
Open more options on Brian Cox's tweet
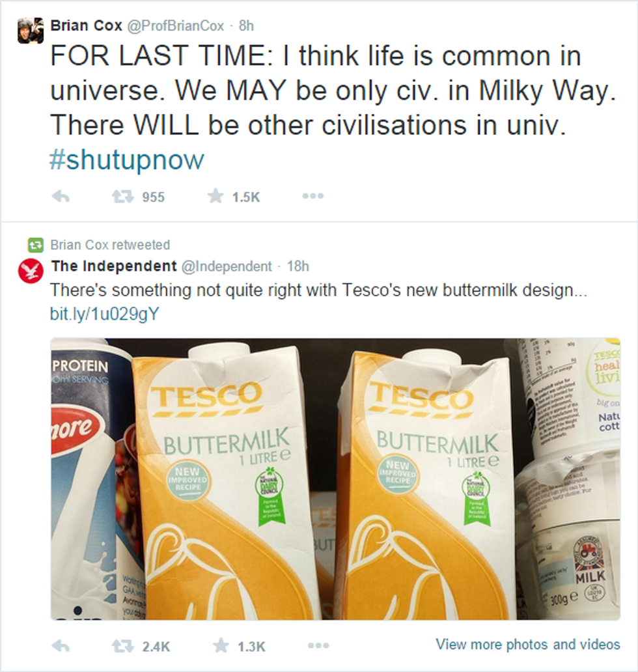[x=312, y=197]
